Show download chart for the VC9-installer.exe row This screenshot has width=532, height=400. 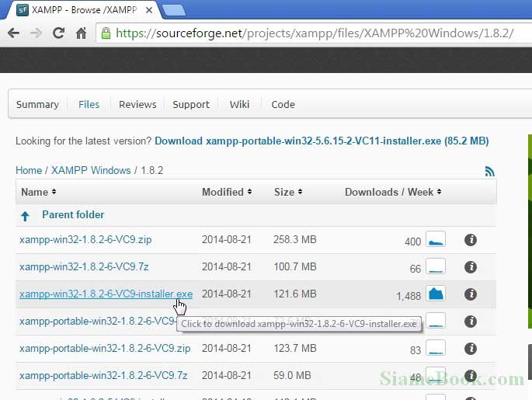click(x=436, y=294)
